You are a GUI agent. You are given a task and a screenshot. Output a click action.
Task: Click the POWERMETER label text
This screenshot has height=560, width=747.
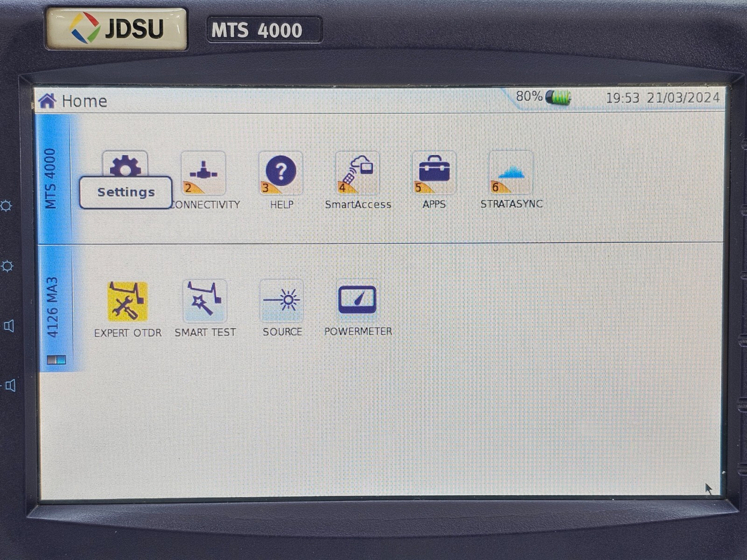tap(358, 331)
